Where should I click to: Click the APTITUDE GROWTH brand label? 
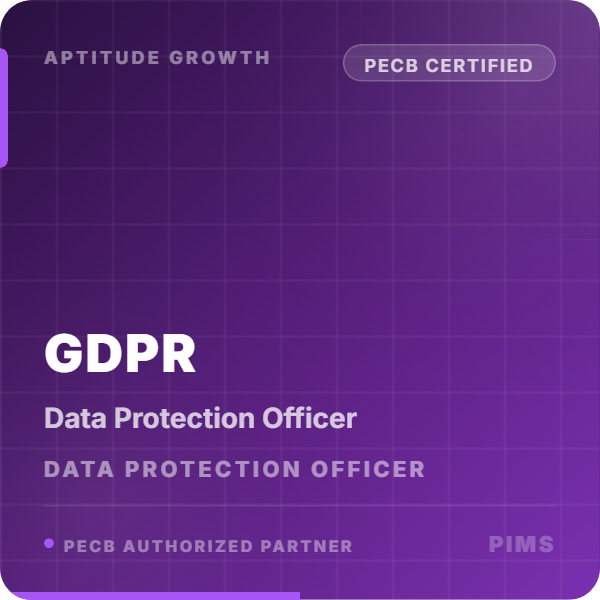pos(157,57)
